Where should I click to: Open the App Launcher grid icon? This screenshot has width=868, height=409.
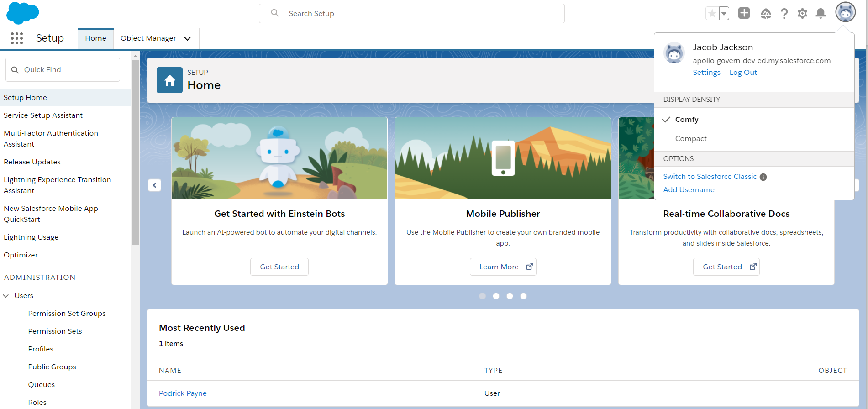coord(17,38)
